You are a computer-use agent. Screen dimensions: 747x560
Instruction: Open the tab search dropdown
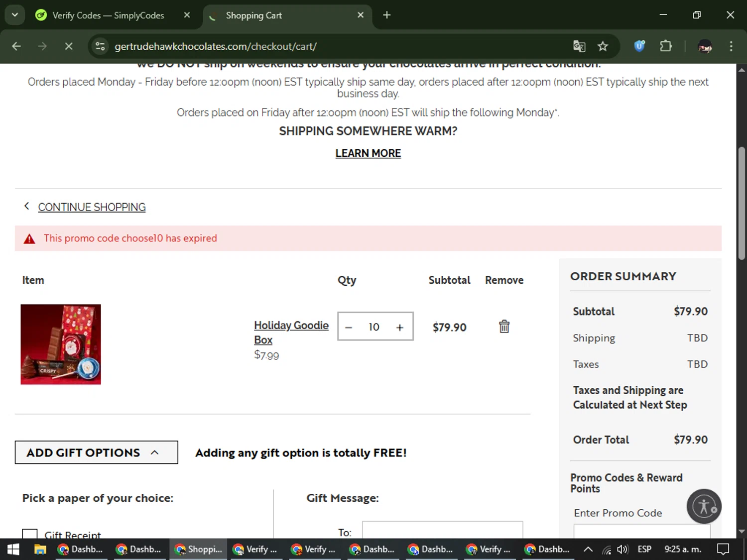coord(15,15)
